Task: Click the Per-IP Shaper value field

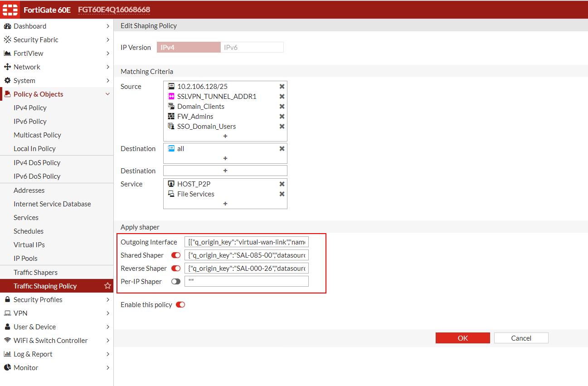Action: pos(247,282)
